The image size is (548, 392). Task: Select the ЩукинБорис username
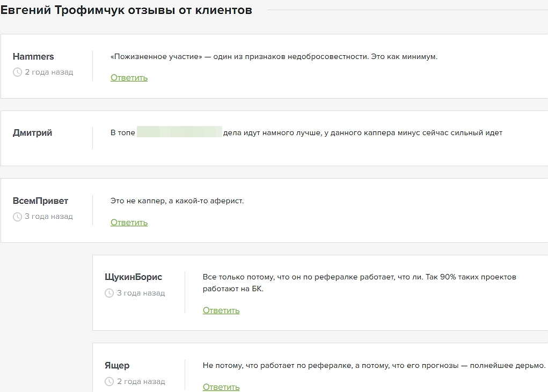coord(133,277)
